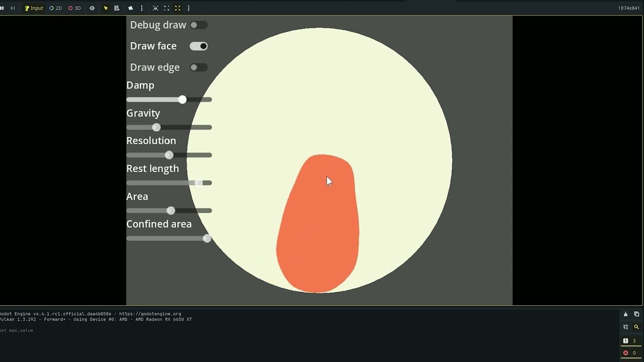
Task: Open camera options three-dot menu
Action: tap(141, 8)
